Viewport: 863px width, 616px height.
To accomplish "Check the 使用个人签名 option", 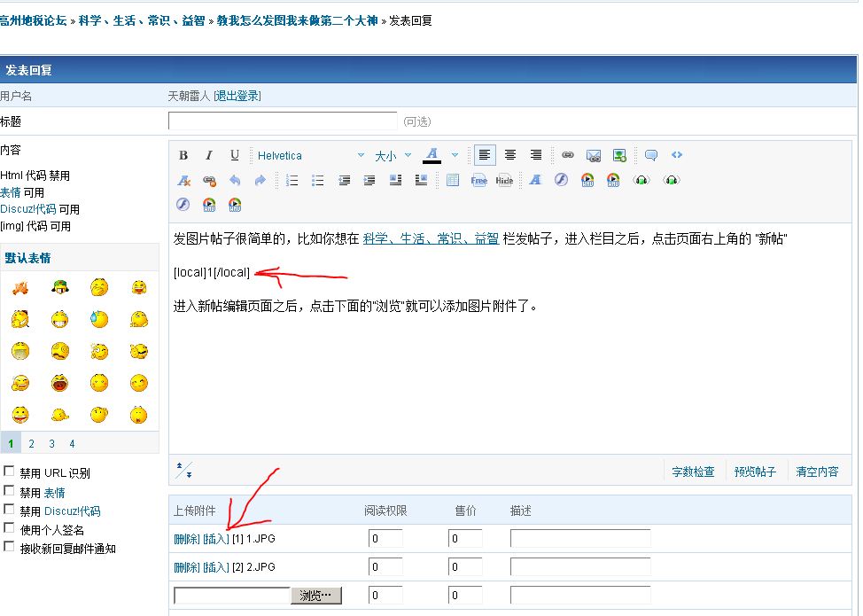I will [x=10, y=528].
